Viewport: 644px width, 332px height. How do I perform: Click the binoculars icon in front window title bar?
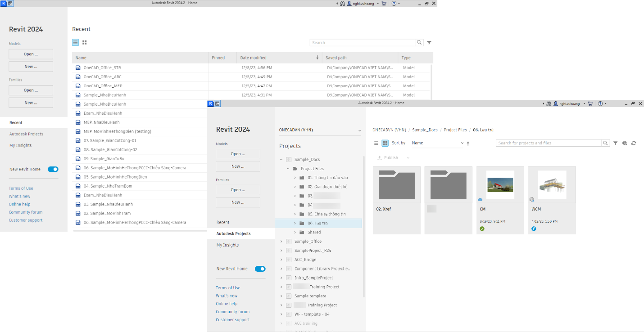coord(549,103)
